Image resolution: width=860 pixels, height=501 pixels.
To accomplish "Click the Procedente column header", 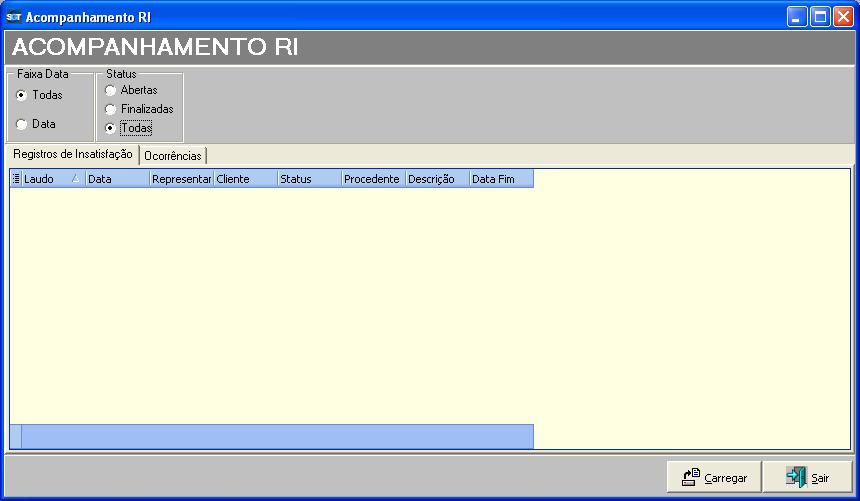I will click(x=372, y=179).
